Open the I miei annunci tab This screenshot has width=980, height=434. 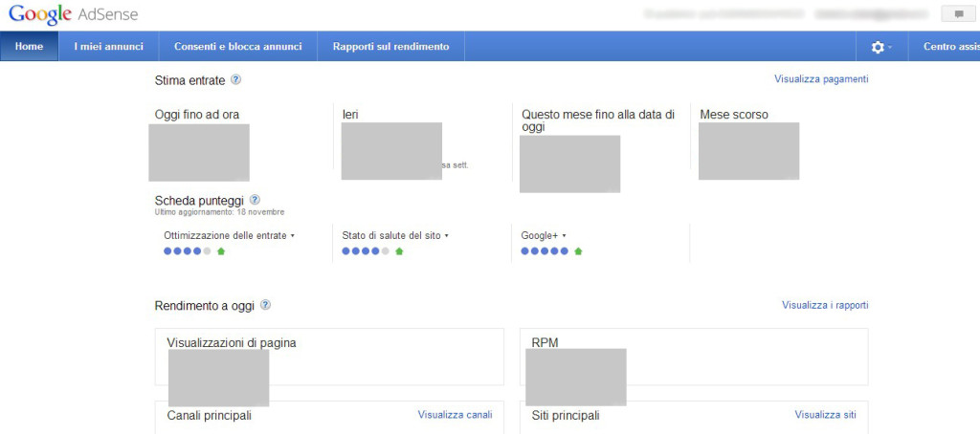click(108, 47)
